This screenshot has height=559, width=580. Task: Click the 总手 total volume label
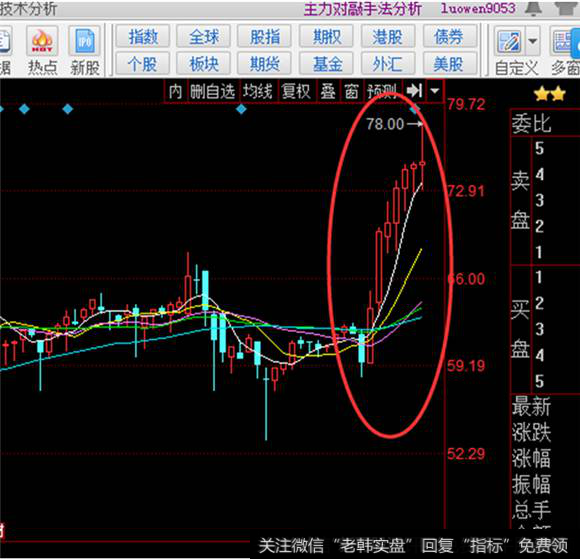point(531,510)
